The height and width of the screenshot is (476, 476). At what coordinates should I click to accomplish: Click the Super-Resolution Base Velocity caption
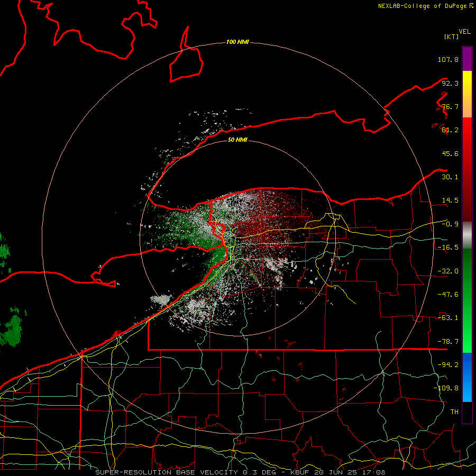point(241,472)
